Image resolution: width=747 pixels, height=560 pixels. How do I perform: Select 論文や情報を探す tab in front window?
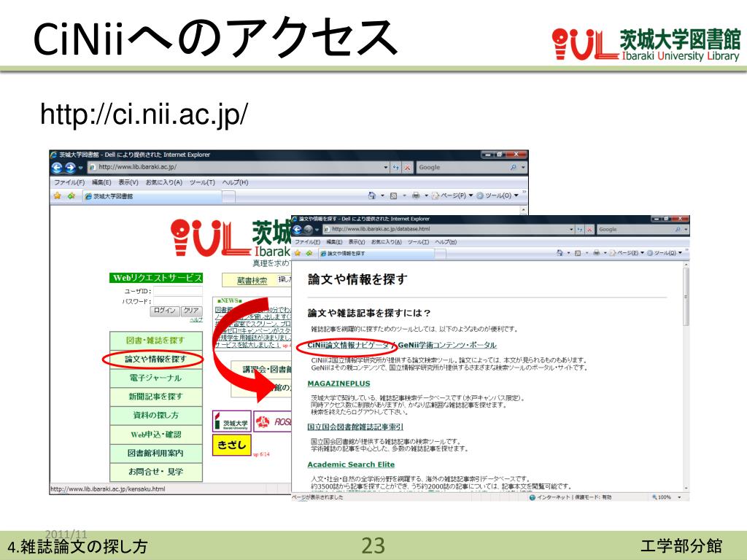tap(376, 253)
